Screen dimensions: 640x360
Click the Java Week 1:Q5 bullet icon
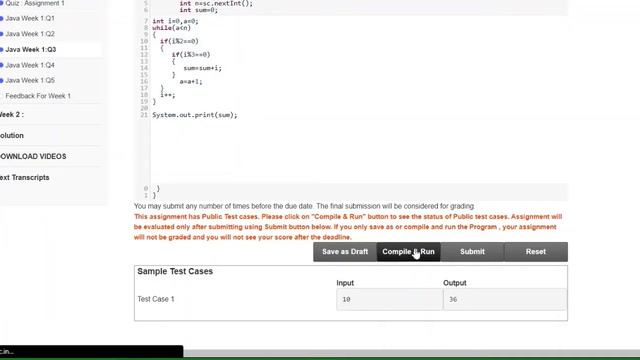point(2,80)
